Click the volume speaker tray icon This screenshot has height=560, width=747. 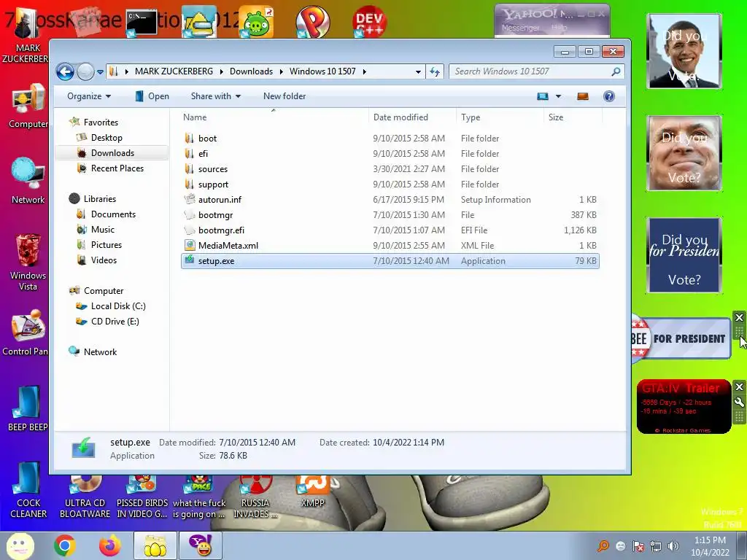click(x=673, y=546)
